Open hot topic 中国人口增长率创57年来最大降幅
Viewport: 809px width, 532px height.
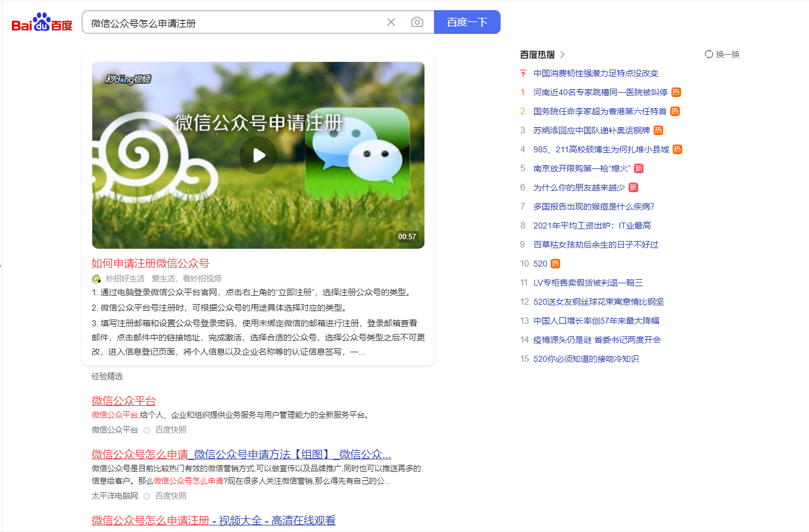tap(596, 321)
